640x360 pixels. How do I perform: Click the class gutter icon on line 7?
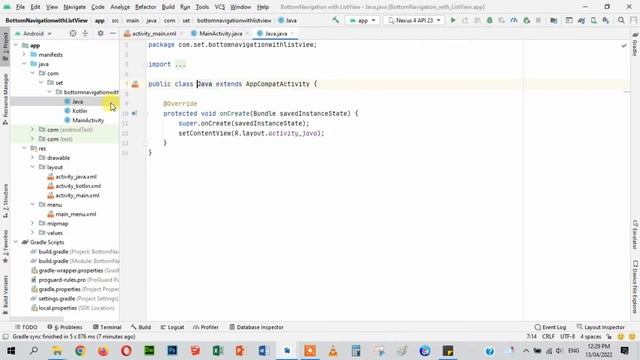pos(135,84)
